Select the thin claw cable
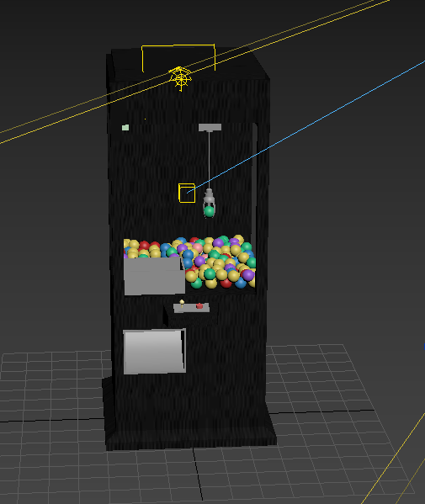The height and width of the screenshot is (504, 425). click(210, 160)
